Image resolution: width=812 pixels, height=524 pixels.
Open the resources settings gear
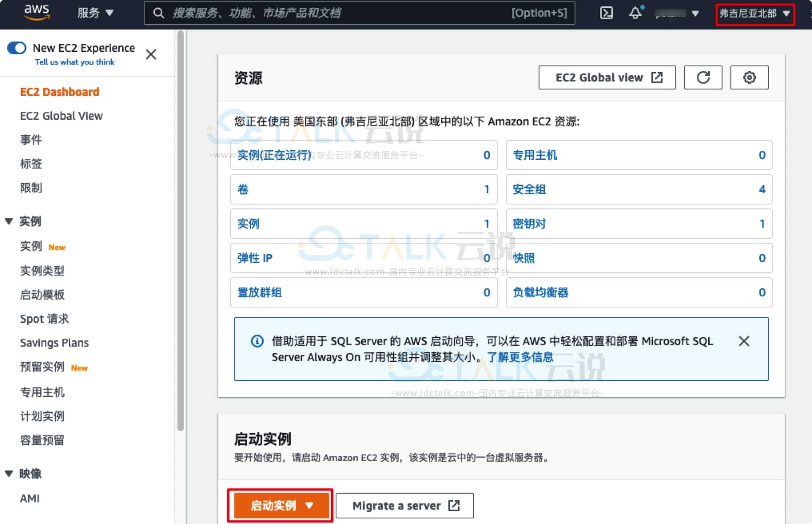(749, 77)
